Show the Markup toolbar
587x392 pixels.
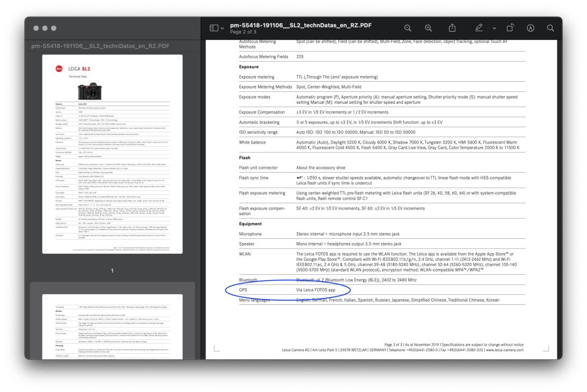coord(531,28)
